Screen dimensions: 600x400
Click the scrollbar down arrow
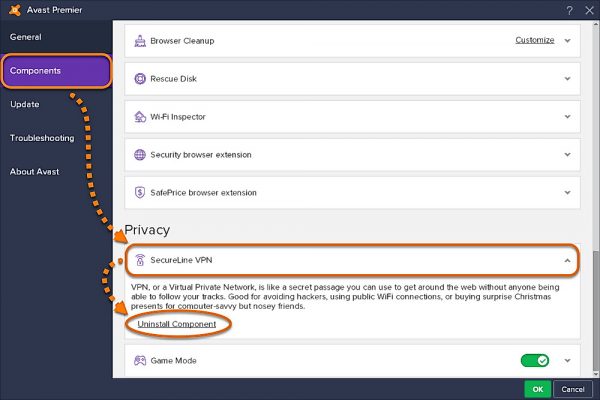(596, 374)
